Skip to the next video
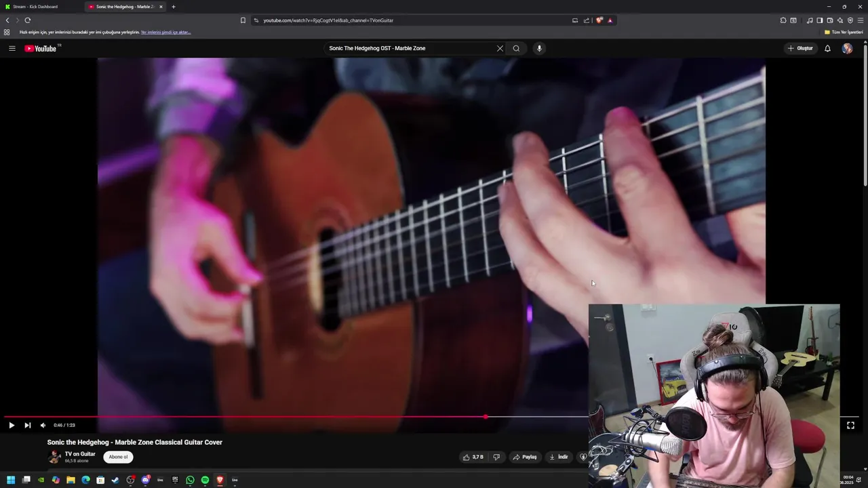The width and height of the screenshot is (868, 488). point(27,425)
